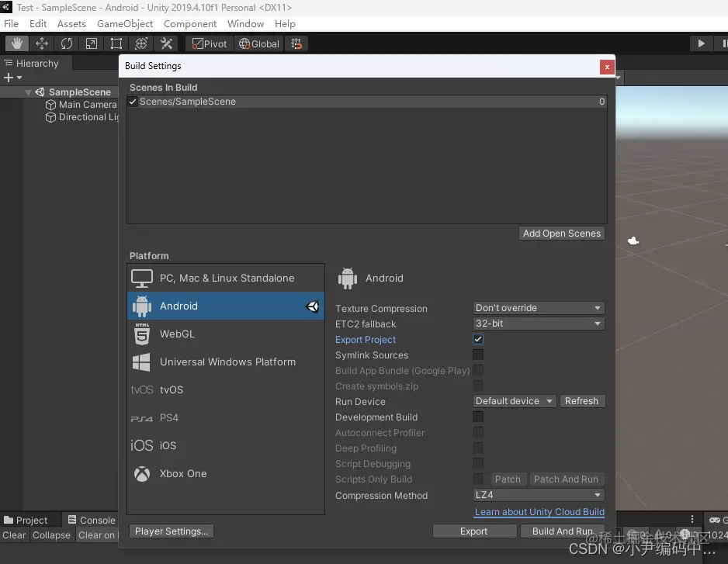
Task: Select the PS4 platform
Action: (226, 417)
